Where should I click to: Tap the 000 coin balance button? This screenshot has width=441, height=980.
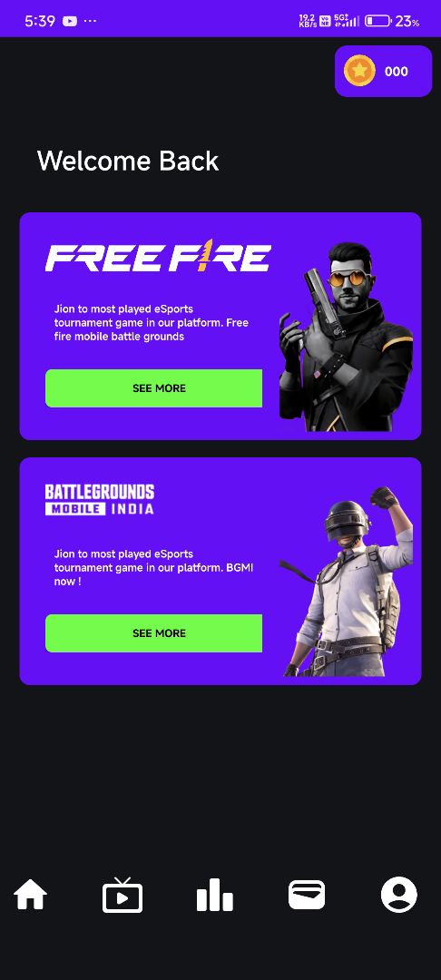[384, 72]
